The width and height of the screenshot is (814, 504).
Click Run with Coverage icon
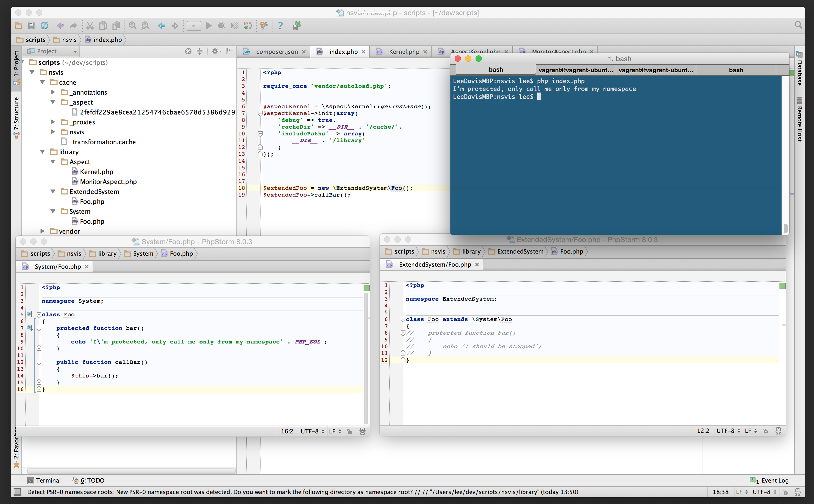pos(235,26)
